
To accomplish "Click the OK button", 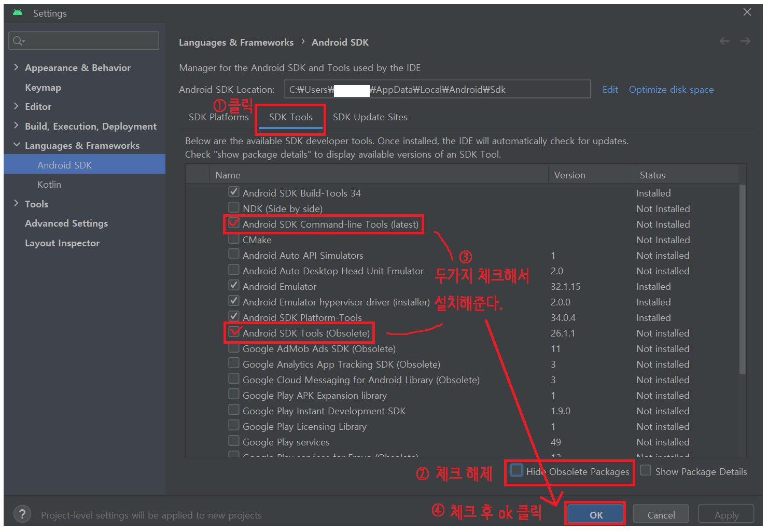I will [595, 515].
